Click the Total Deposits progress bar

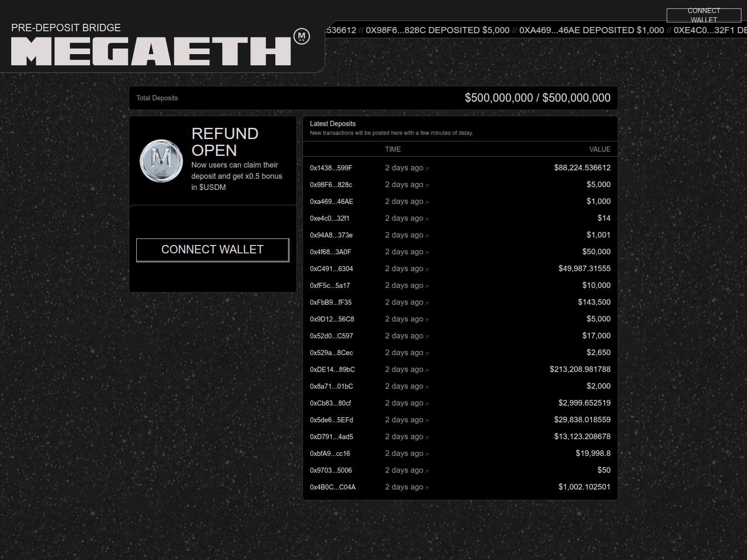[x=373, y=98]
